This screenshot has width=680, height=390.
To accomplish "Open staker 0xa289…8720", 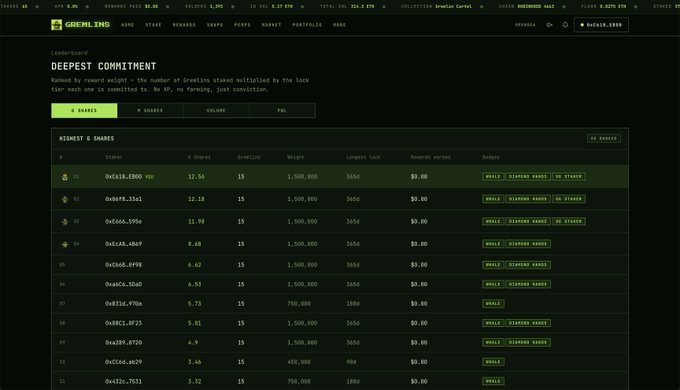I will coord(123,342).
